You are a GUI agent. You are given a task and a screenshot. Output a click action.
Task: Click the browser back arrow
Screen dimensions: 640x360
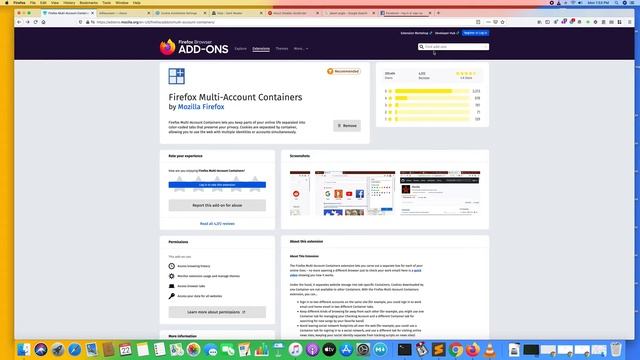click(19, 22)
